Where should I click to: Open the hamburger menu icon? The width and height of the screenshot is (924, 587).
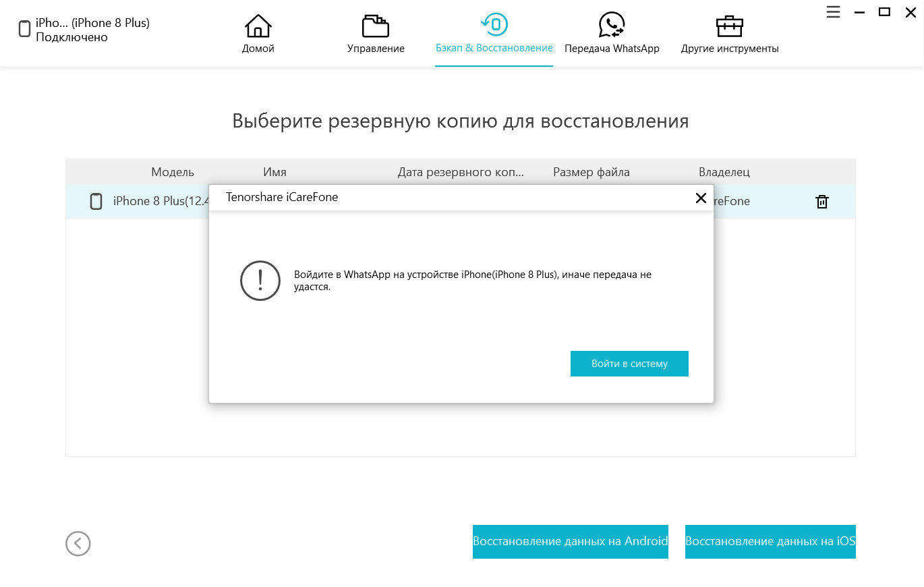coord(834,11)
